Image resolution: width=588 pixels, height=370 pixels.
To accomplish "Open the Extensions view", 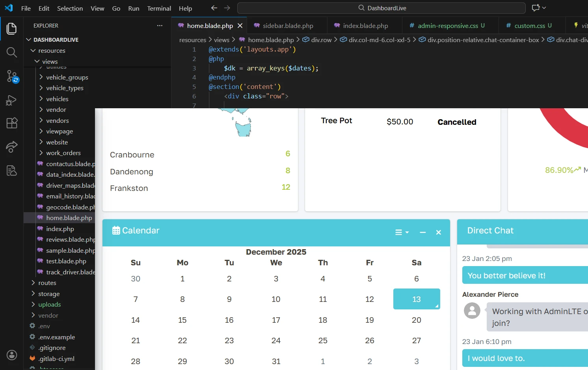I will tap(12, 123).
